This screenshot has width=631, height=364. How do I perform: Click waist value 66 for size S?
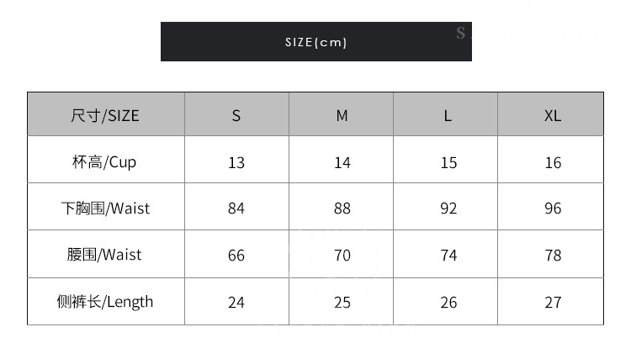pyautogui.click(x=236, y=256)
